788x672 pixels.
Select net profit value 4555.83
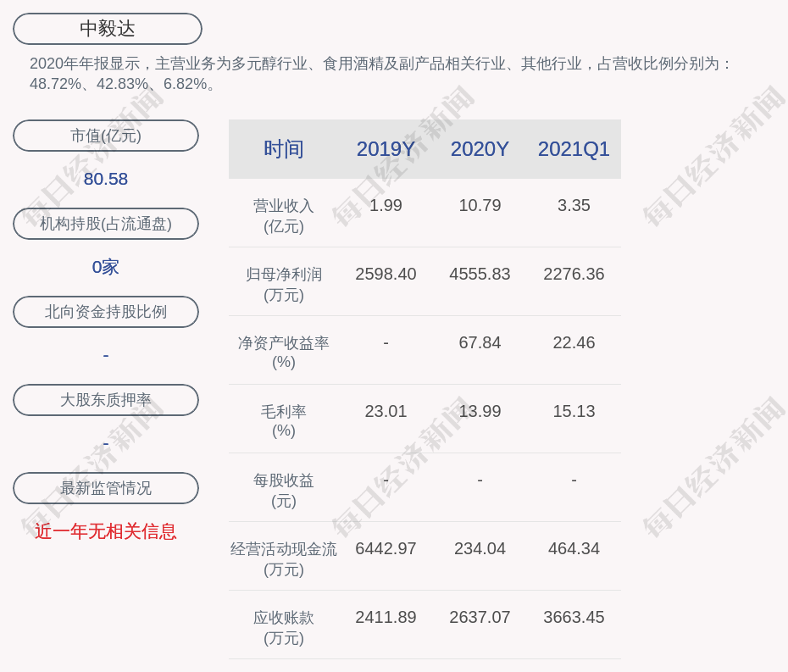tap(480, 274)
